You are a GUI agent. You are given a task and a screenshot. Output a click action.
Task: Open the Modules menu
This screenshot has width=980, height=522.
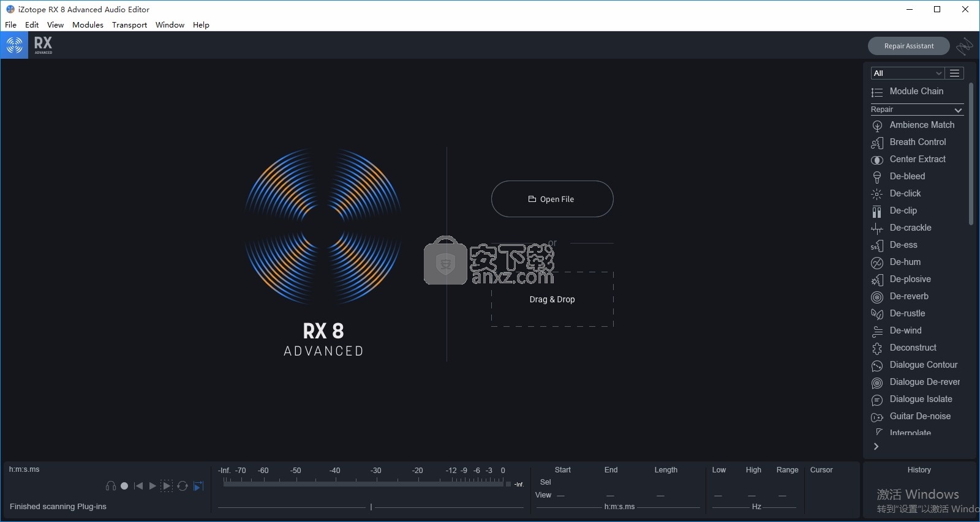coord(88,25)
